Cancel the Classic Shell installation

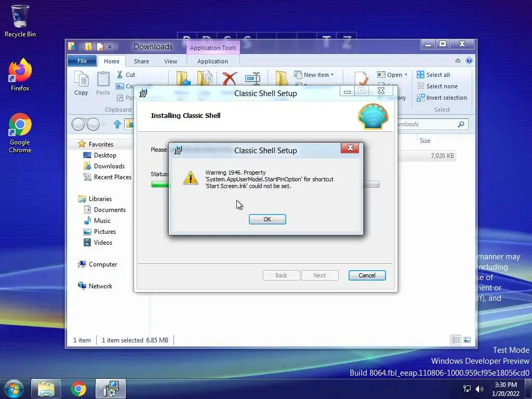367,275
